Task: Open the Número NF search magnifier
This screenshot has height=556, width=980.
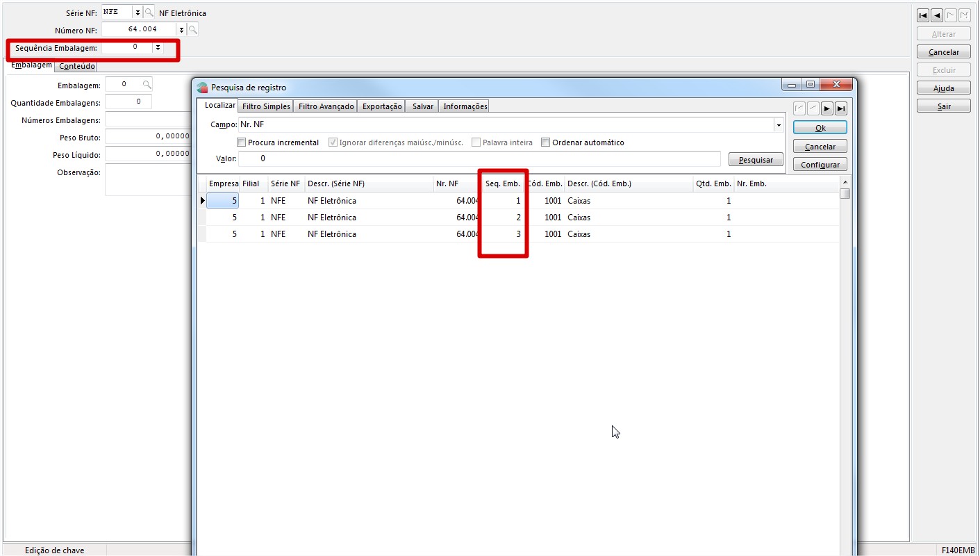Action: [193, 30]
